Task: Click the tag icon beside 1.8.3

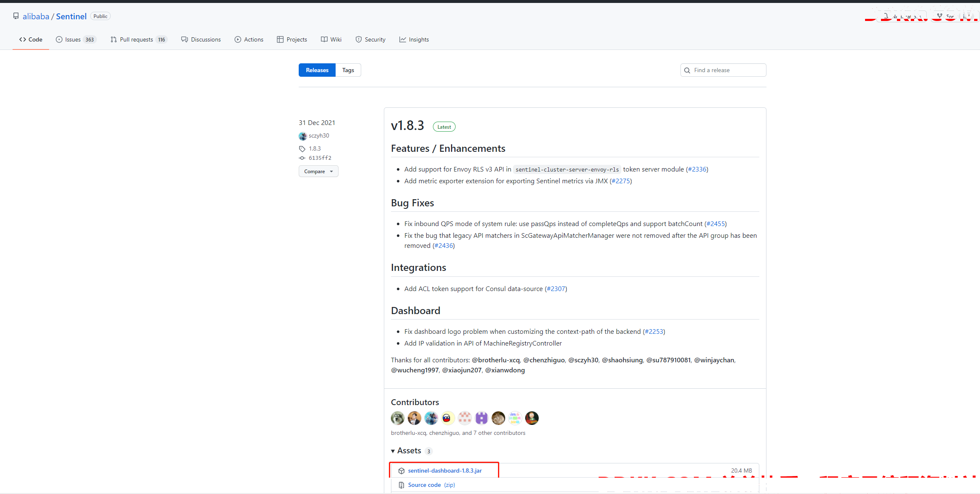Action: (302, 149)
